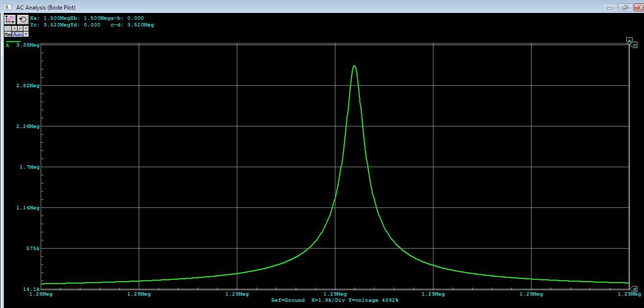This screenshot has width=644, height=308.
Task: Click trace label A in legend
Action: point(8,46)
